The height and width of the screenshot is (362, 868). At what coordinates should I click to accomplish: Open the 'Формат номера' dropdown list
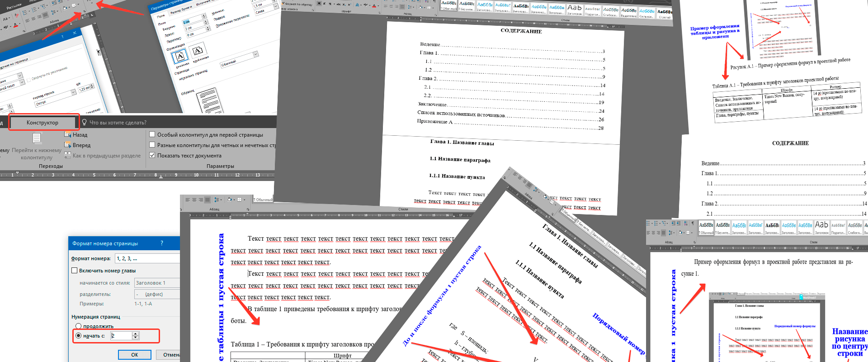[147, 258]
